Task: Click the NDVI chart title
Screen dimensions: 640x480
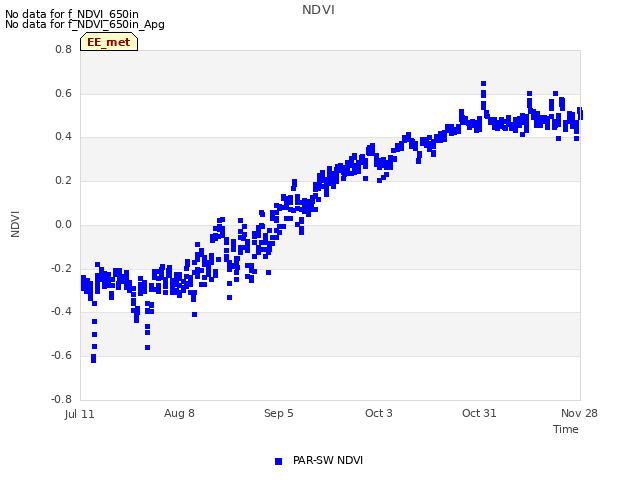Action: [318, 10]
